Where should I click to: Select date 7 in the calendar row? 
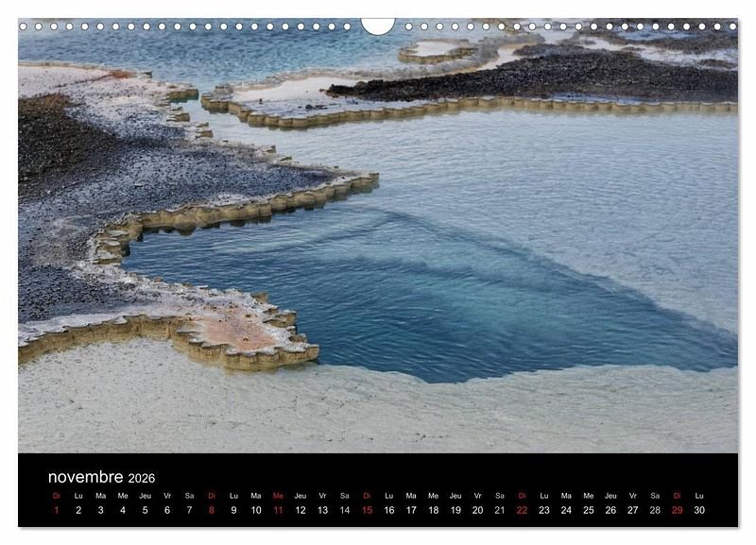[x=190, y=510]
